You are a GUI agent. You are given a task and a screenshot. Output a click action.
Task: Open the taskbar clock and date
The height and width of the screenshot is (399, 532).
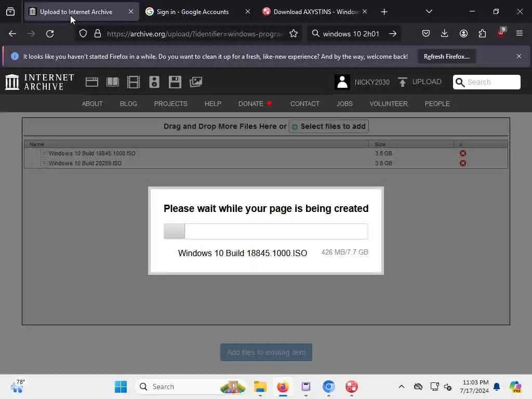point(474,387)
